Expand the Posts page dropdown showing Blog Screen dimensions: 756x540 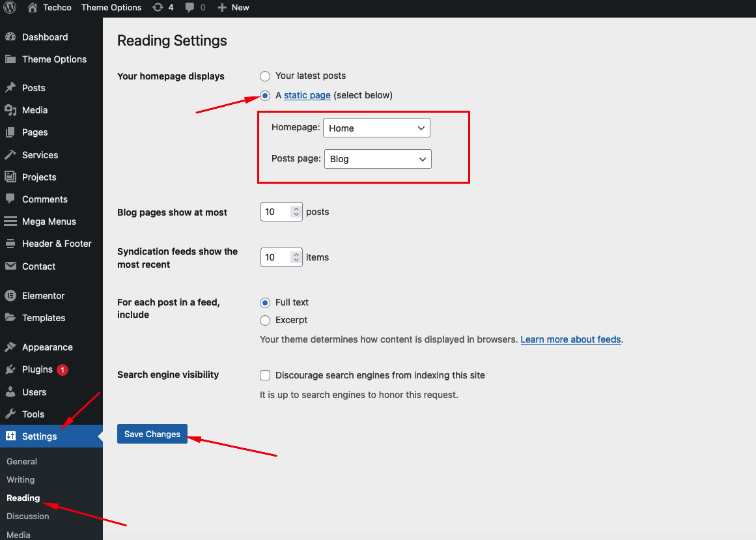(377, 159)
